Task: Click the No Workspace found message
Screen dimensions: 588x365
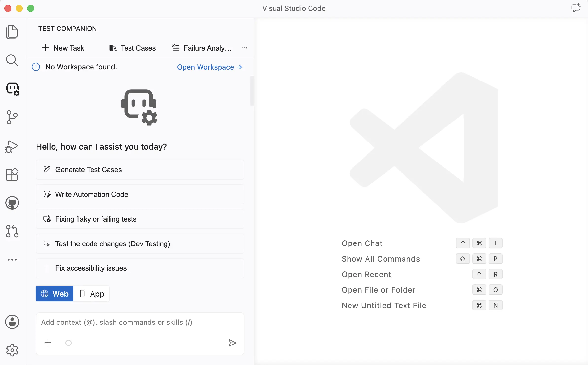Action: (81, 67)
